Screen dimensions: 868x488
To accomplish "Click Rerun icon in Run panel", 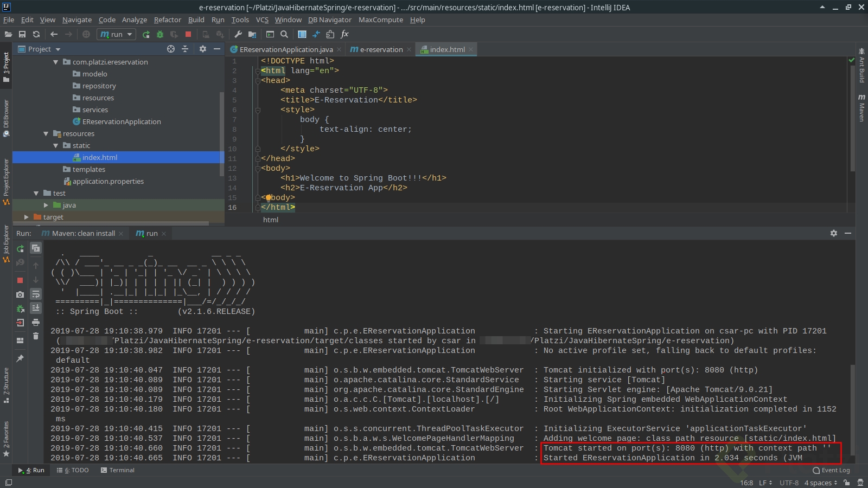I will [20, 249].
